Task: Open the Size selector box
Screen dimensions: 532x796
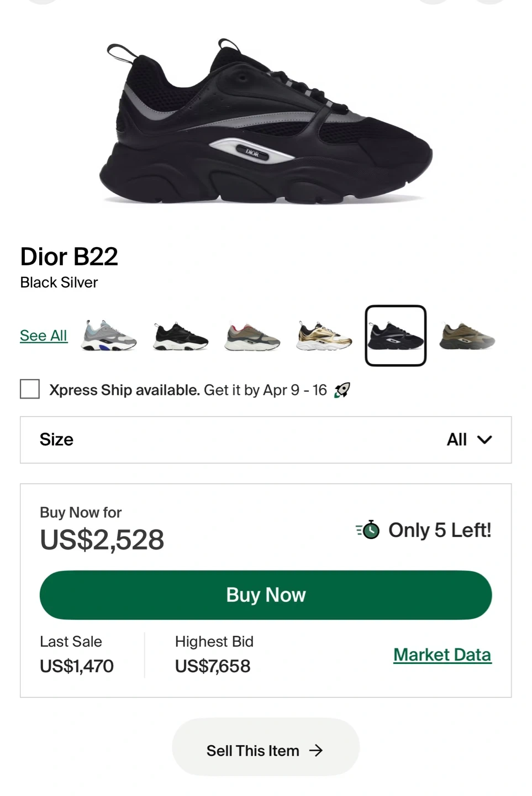Action: click(x=266, y=440)
